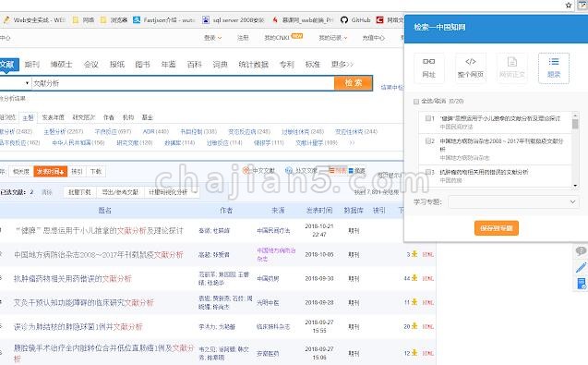
Task: Check item 1 健脾 article in popup
Action: pyautogui.click(x=428, y=118)
